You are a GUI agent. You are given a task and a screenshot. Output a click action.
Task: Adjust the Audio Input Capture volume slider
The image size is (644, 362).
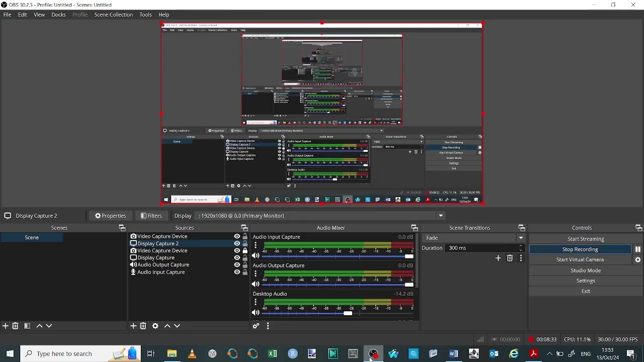tap(339, 257)
